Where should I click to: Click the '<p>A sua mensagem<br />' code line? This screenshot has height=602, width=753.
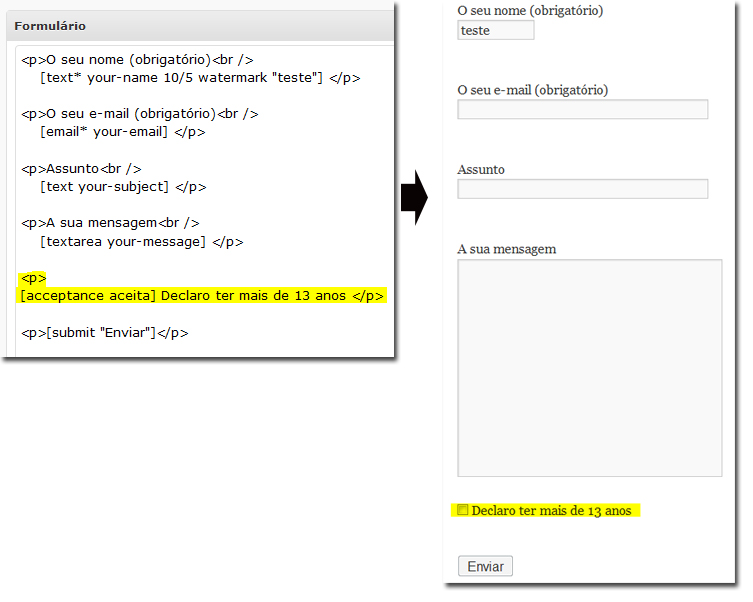pyautogui.click(x=110, y=223)
